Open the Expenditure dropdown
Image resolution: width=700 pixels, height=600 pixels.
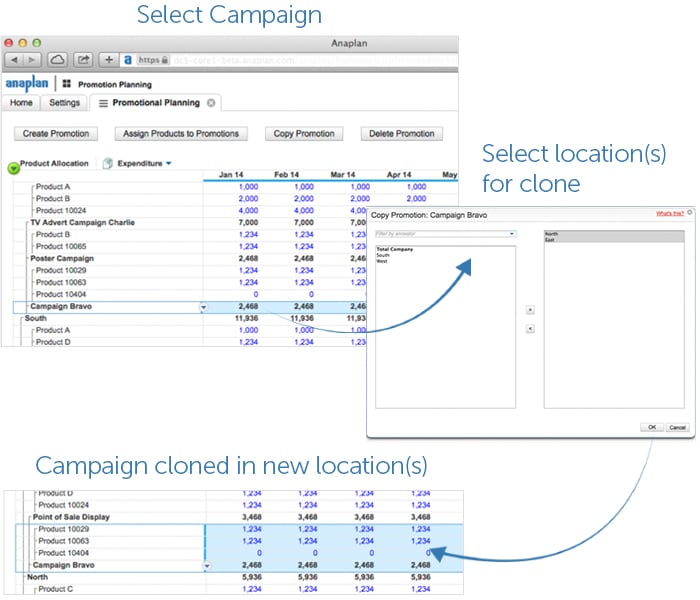[169, 163]
